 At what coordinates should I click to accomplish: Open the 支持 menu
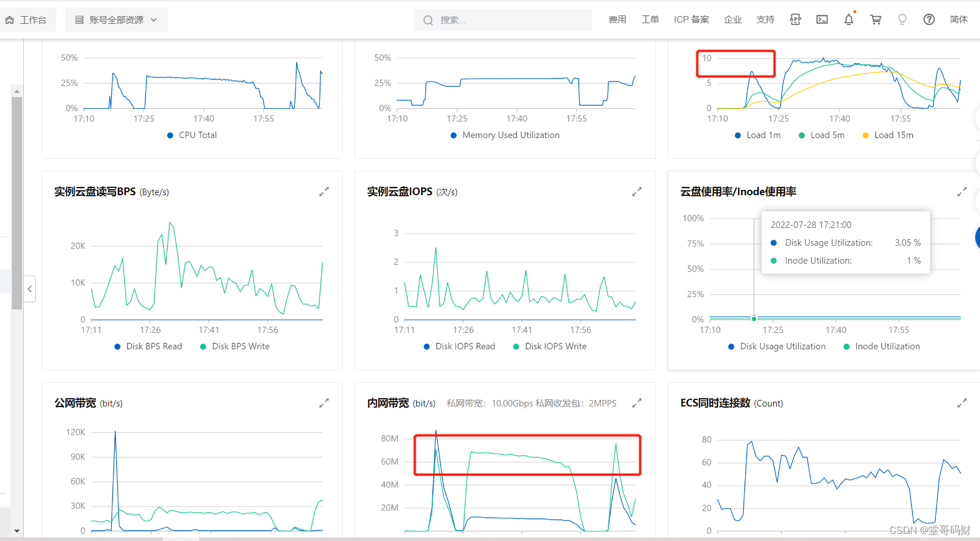coord(765,20)
